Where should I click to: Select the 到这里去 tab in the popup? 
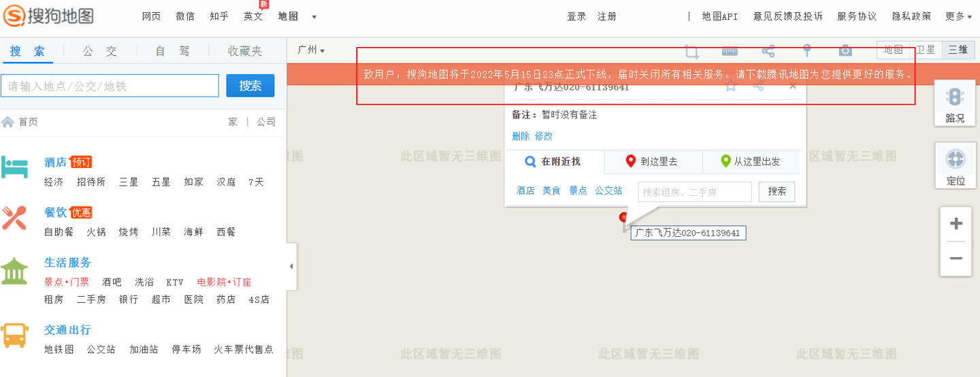(x=653, y=162)
